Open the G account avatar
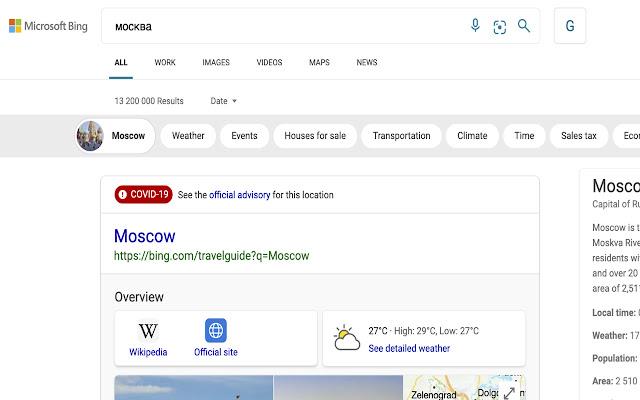The height and width of the screenshot is (400, 640). [x=570, y=26]
